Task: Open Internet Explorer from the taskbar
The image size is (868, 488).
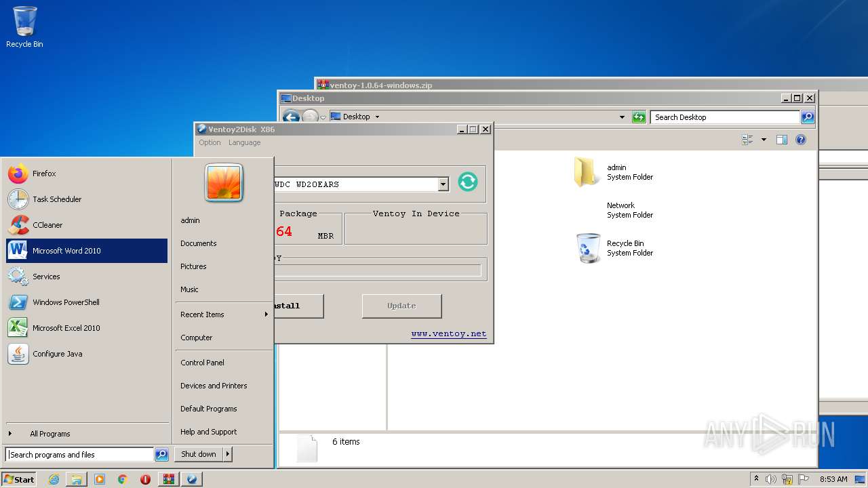Action: tap(54, 479)
